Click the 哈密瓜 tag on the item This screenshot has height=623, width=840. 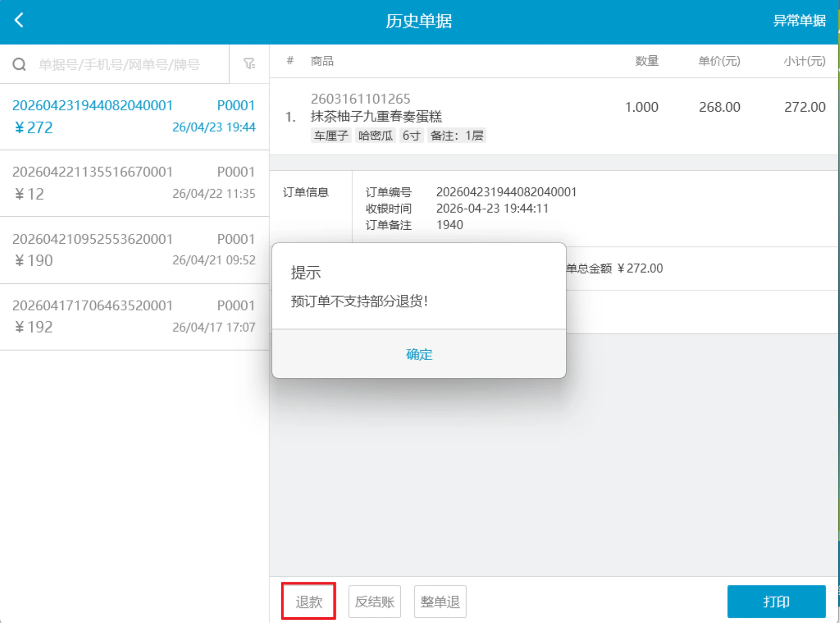pos(375,135)
